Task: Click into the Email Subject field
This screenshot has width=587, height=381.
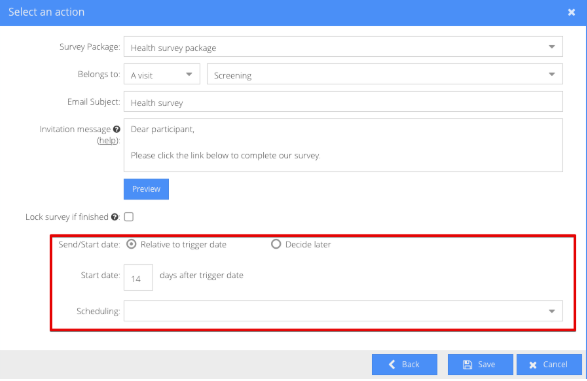Action: [343, 101]
